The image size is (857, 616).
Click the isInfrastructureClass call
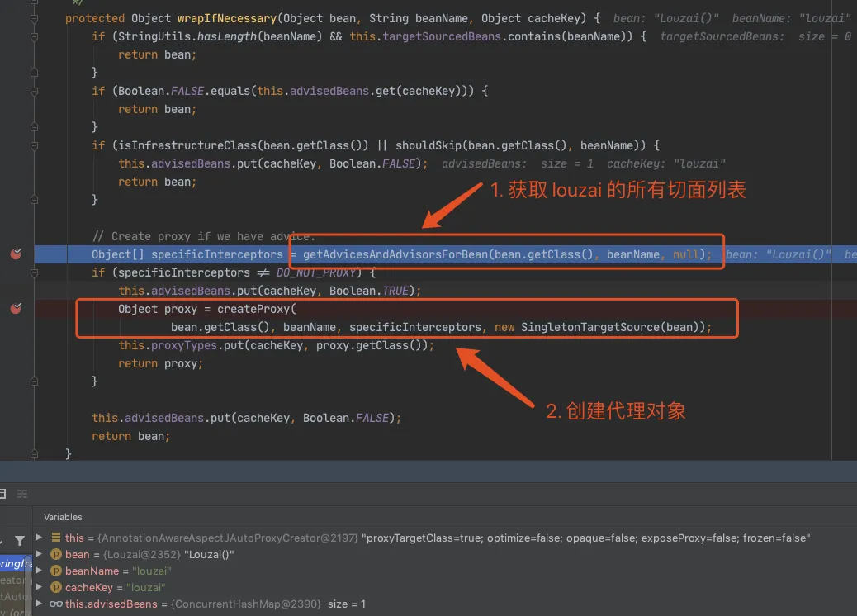click(x=187, y=146)
